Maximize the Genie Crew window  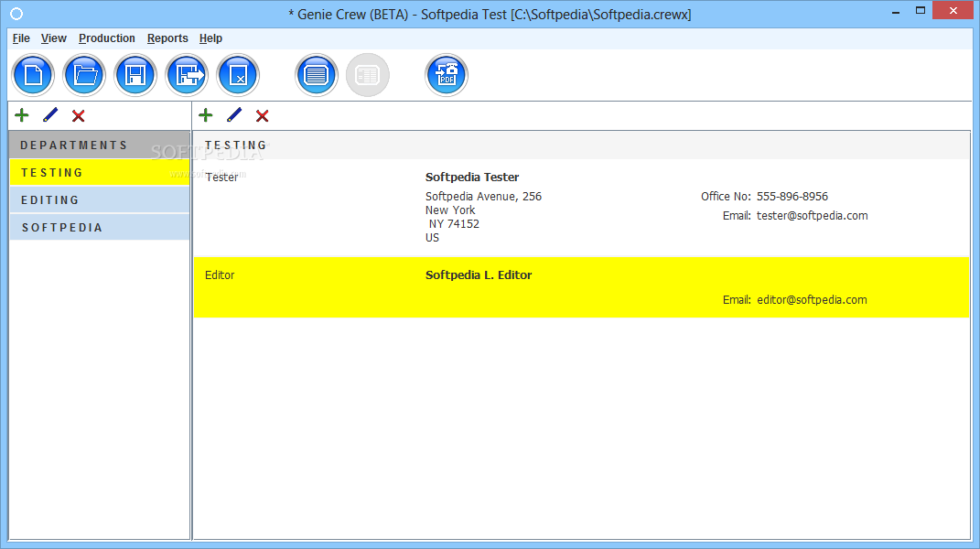pos(920,11)
